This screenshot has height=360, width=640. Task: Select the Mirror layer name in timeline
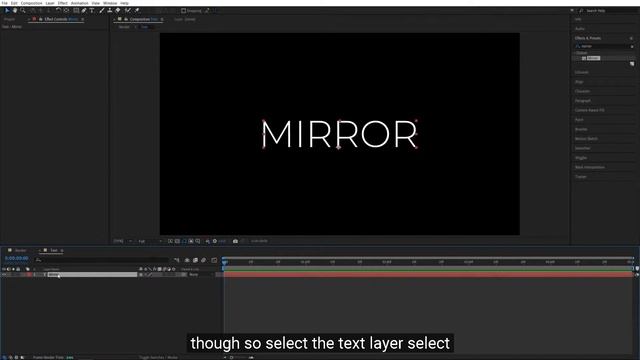pyautogui.click(x=53, y=275)
